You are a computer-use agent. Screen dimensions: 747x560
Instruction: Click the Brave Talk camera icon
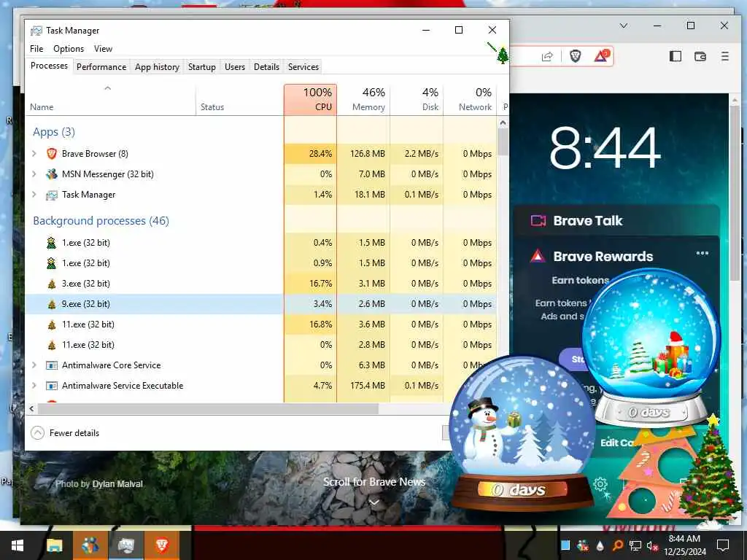(538, 220)
